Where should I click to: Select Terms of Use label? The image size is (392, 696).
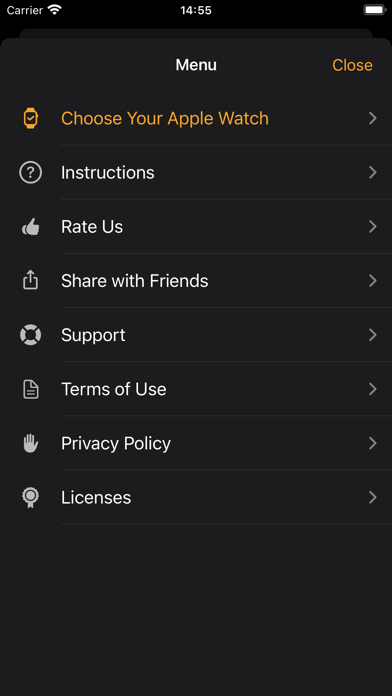tap(114, 389)
